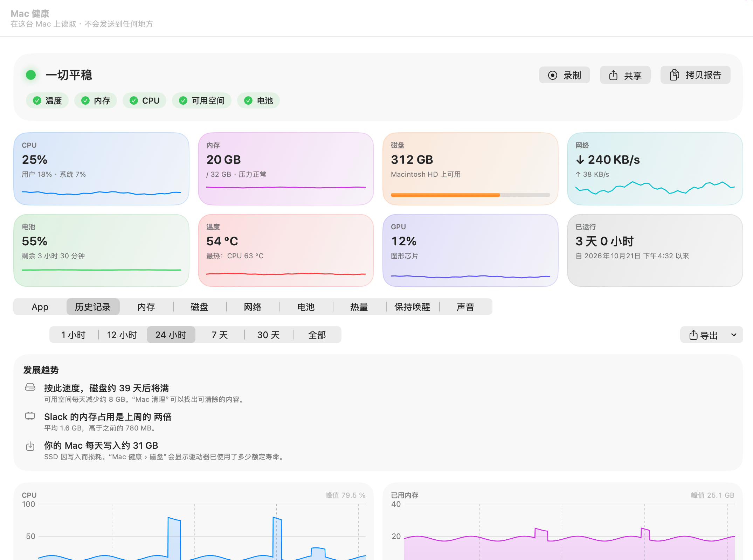Click the Mac 健康 title
Viewport: 753px width, 560px height.
click(30, 14)
